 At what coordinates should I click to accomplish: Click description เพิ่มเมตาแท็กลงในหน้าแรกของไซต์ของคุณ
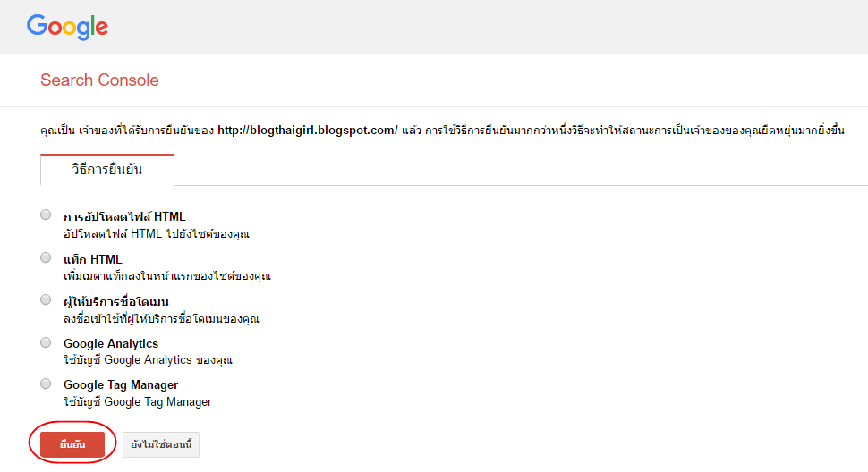[x=167, y=276]
